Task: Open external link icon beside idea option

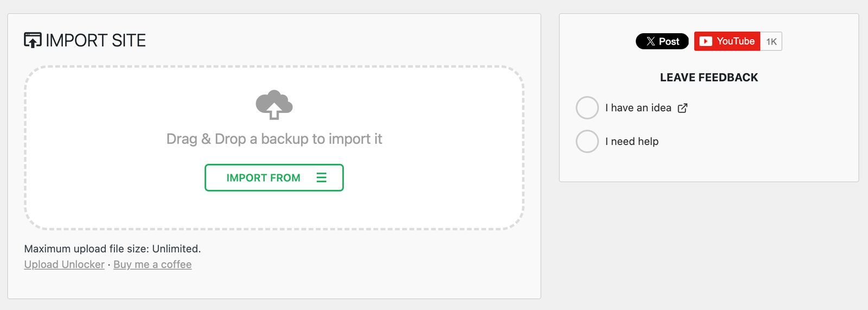Action: (x=682, y=108)
